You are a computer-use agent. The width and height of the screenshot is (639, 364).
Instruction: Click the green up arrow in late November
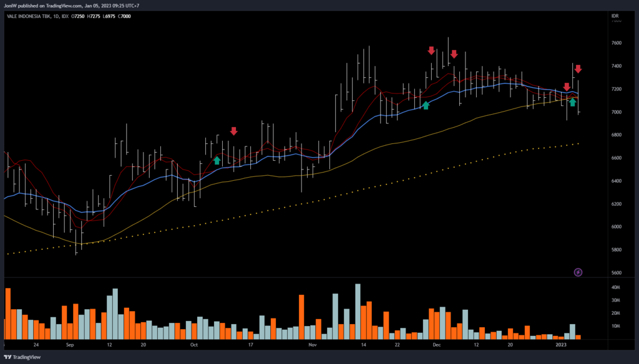click(x=426, y=105)
